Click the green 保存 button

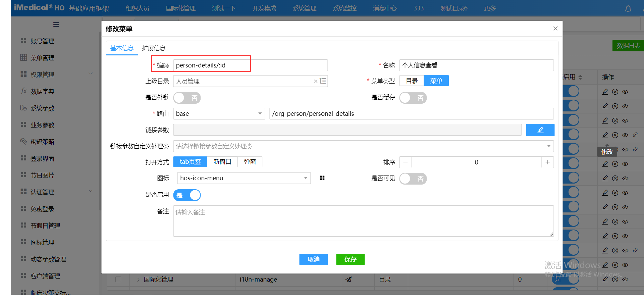(x=350, y=259)
